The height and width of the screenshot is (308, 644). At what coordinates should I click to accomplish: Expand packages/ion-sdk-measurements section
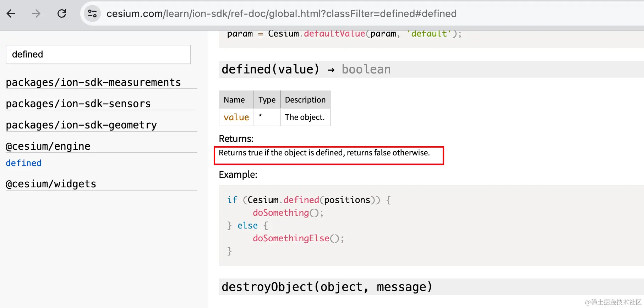[93, 82]
